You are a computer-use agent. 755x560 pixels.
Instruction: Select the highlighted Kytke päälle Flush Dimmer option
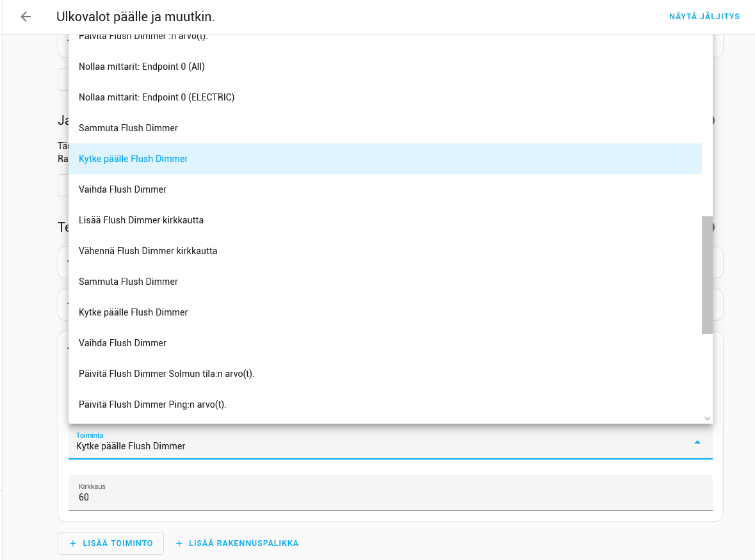[133, 159]
